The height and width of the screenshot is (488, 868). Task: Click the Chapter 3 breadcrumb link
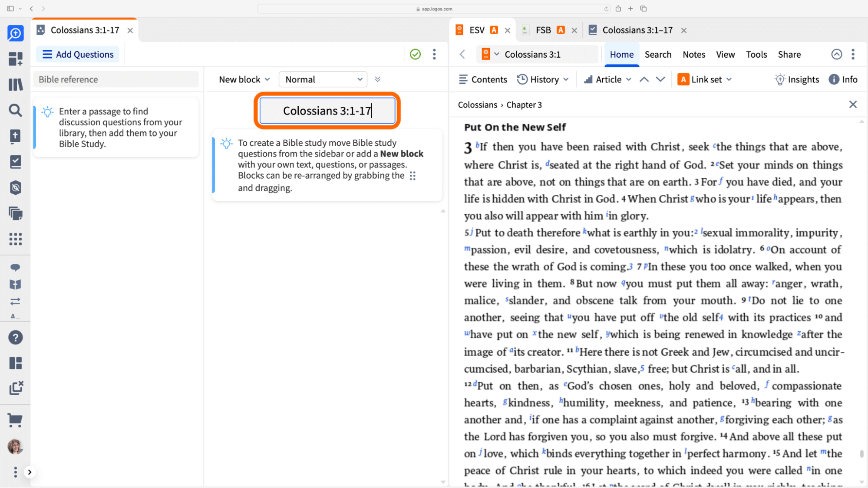point(524,105)
